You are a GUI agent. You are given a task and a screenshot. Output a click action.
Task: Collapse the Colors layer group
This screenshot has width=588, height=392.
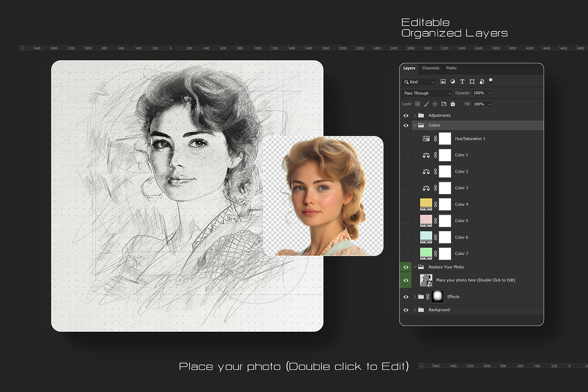click(x=415, y=125)
